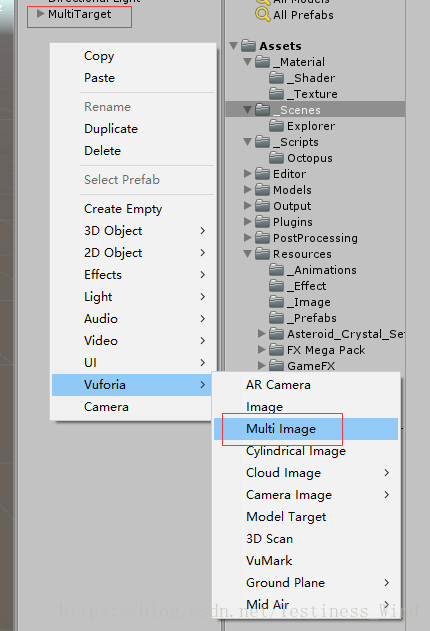This screenshot has height=631, width=430.
Task: Open the Video submenu
Action: coord(132,341)
